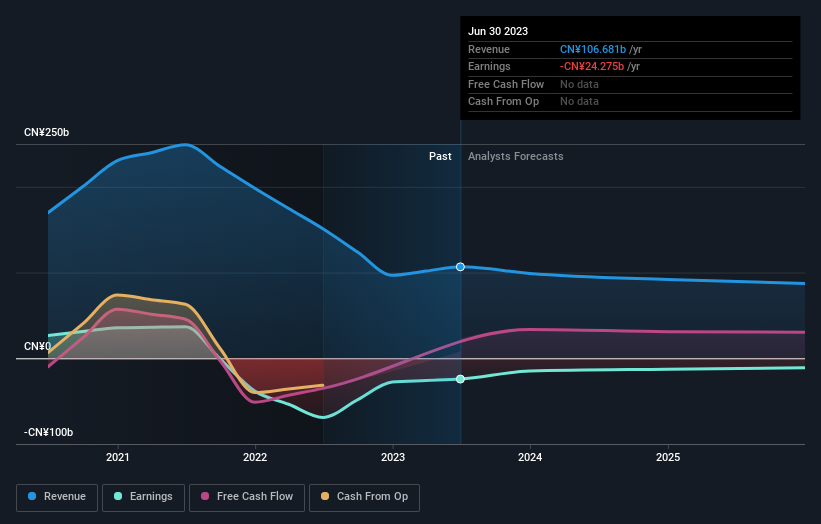Click the orange Cash From Op legend dot
821x524 pixels.
325,496
